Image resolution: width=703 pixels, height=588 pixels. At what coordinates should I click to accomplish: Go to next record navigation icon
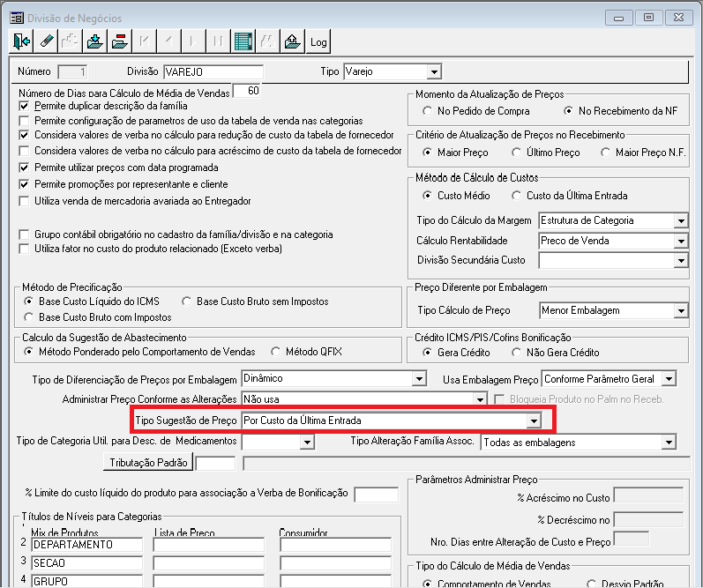194,41
